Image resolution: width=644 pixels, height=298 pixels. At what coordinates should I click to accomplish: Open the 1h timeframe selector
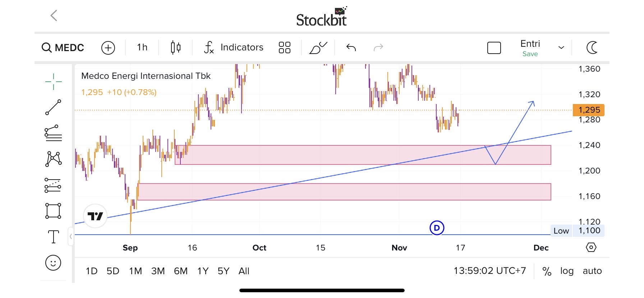(142, 48)
